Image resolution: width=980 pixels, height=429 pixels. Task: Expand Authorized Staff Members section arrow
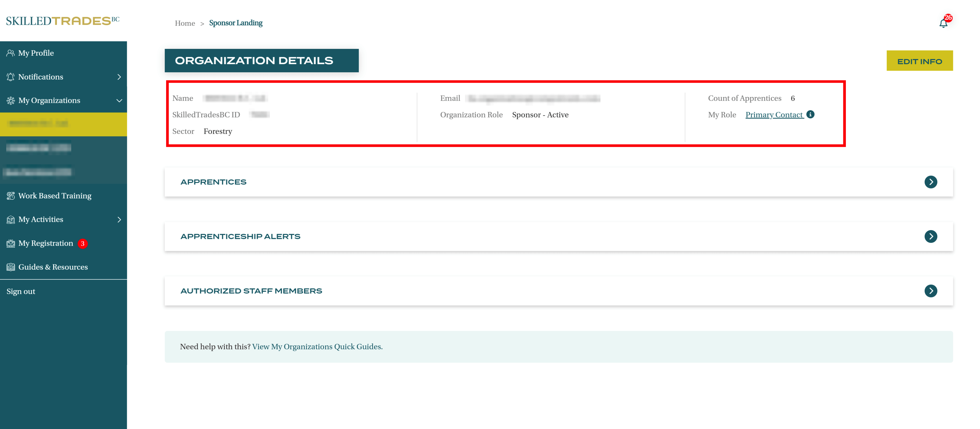tap(931, 291)
